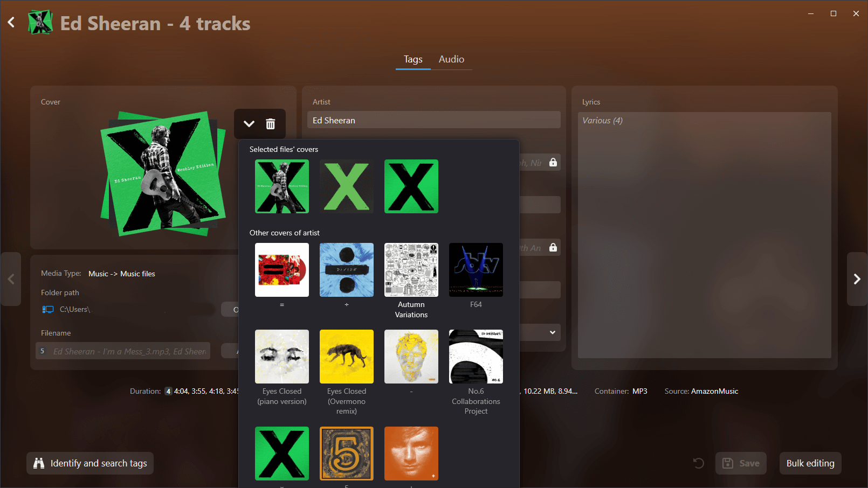
Task: Click the Bulk editing button
Action: (x=810, y=463)
